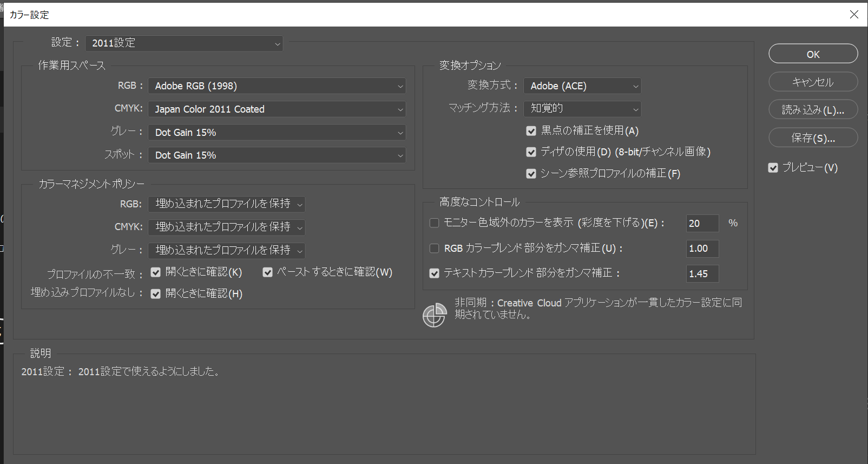868x464 pixels.
Task: Open the グレー color management policy dropdown
Action: [x=227, y=251]
